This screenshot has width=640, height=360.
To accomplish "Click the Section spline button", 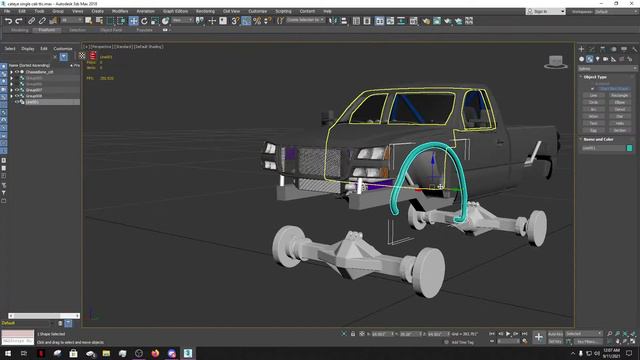I will [620, 131].
